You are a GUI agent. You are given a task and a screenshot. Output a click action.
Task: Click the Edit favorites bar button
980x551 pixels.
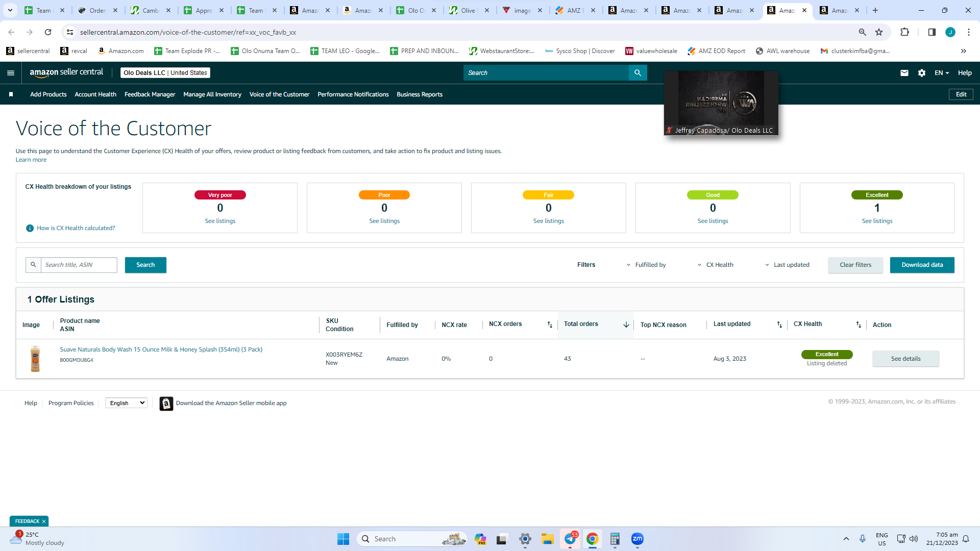[961, 94]
